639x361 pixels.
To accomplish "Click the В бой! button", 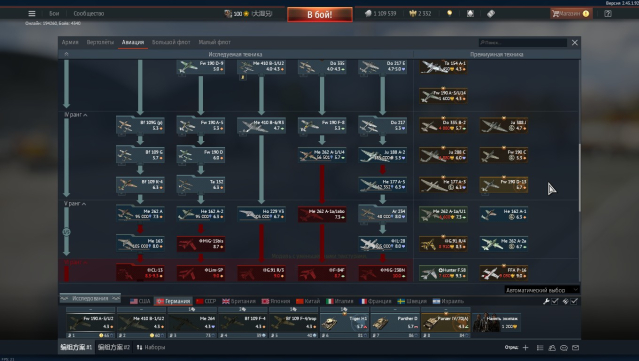I will pyautogui.click(x=320, y=15).
